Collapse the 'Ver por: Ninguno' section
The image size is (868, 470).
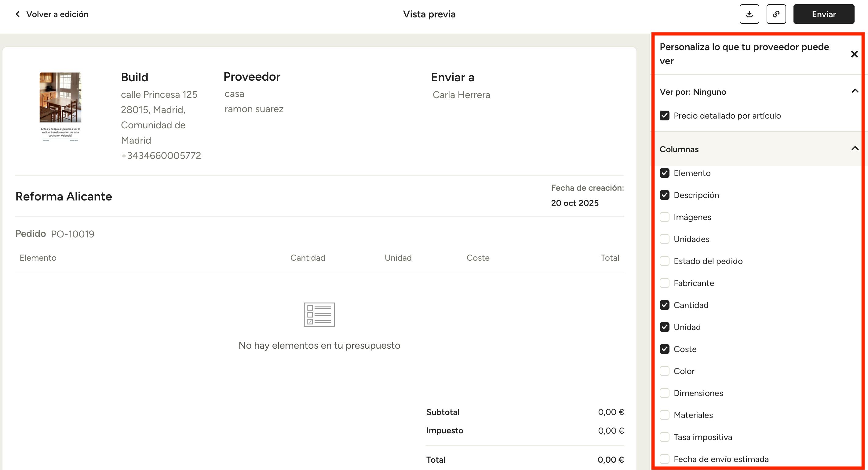[x=855, y=91]
